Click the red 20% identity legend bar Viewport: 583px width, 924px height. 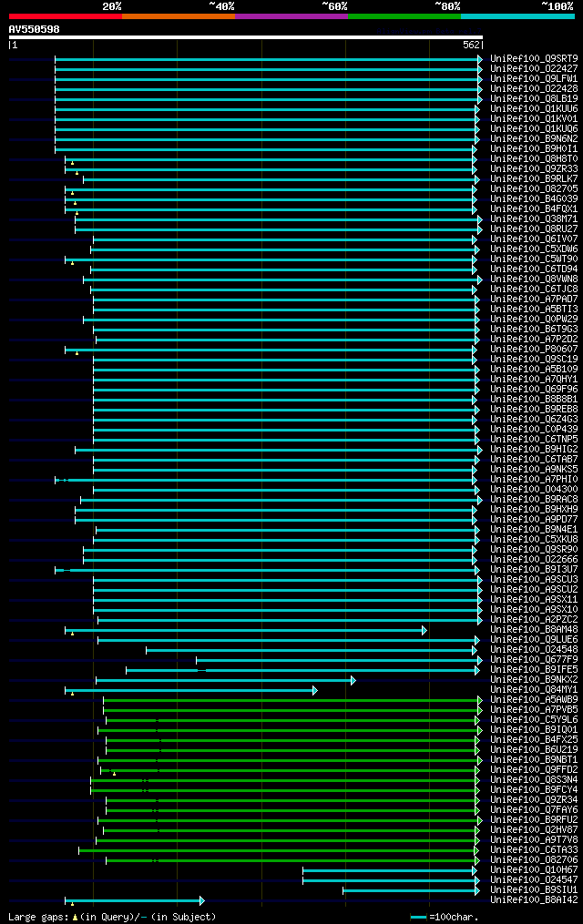click(x=66, y=16)
